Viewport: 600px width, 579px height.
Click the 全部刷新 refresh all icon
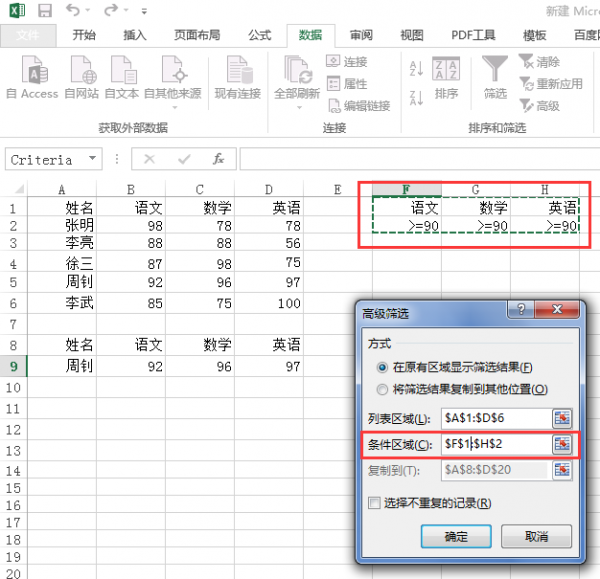tap(297, 70)
